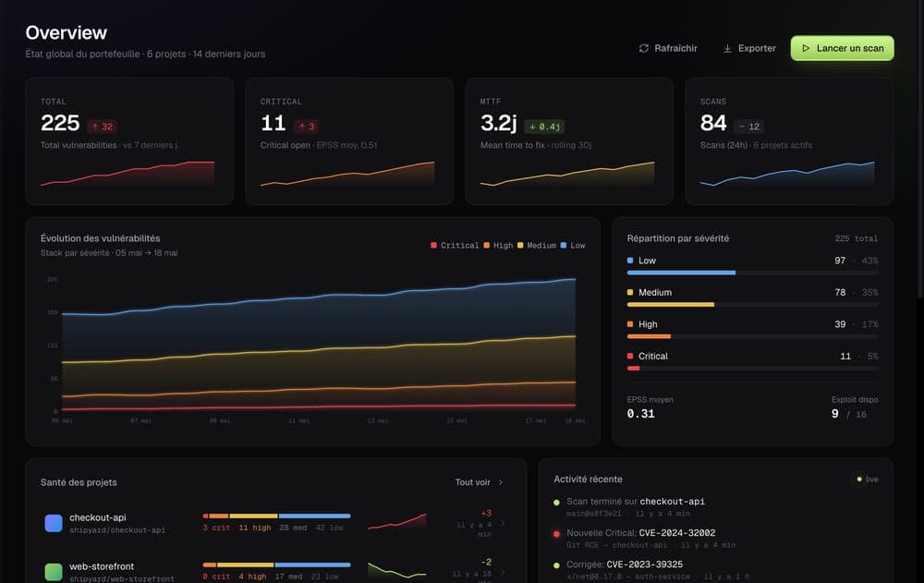Toggle the High series in chart legend

point(498,245)
